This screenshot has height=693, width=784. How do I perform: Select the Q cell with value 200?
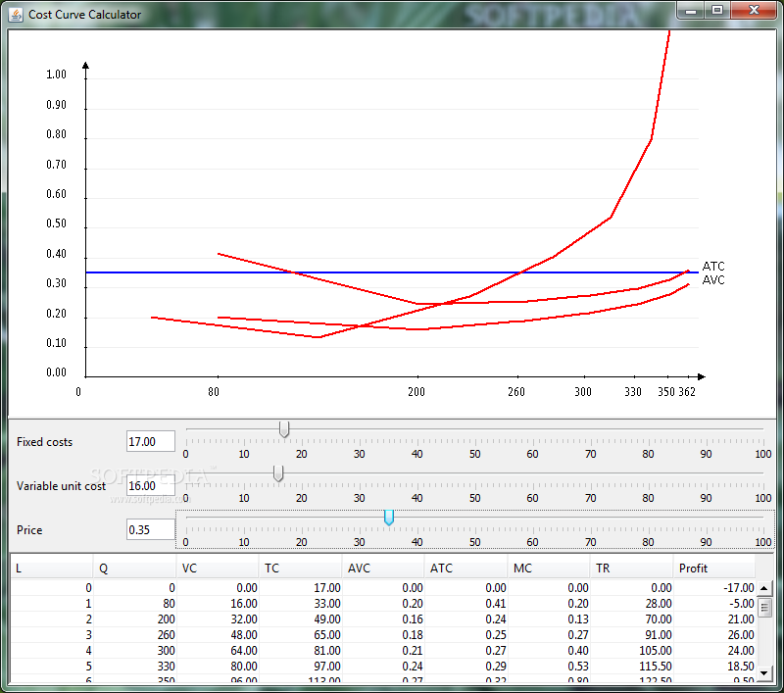coord(134,619)
